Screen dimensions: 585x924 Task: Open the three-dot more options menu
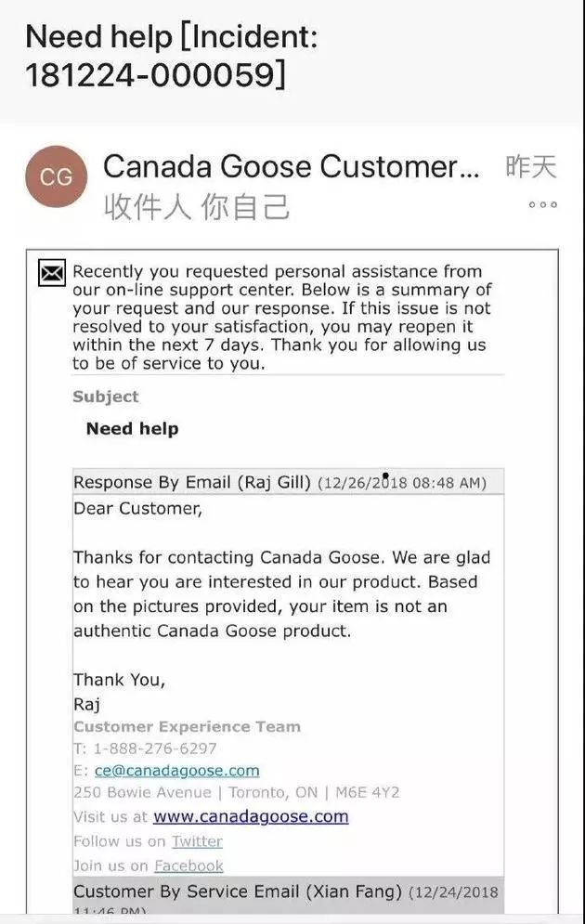pyautogui.click(x=543, y=205)
